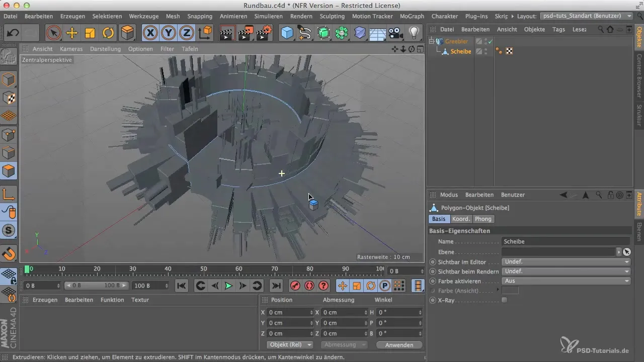Screen dimensions: 644x362
Task: Enable the X-Ray checkbox
Action: click(x=505, y=300)
